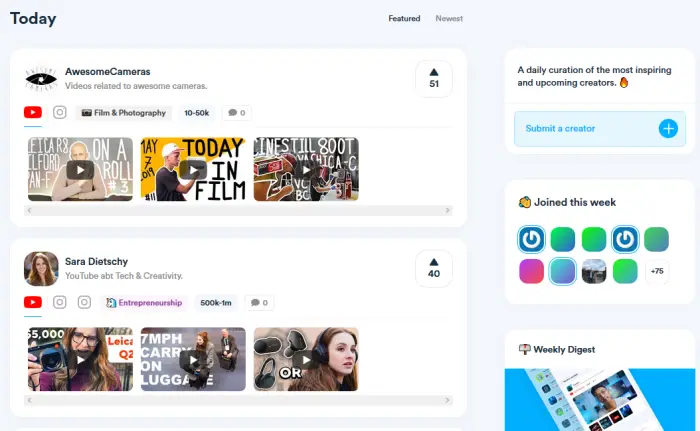Play the Today In Film video thumbnail
Viewport: 700px width, 431px height.
193,169
